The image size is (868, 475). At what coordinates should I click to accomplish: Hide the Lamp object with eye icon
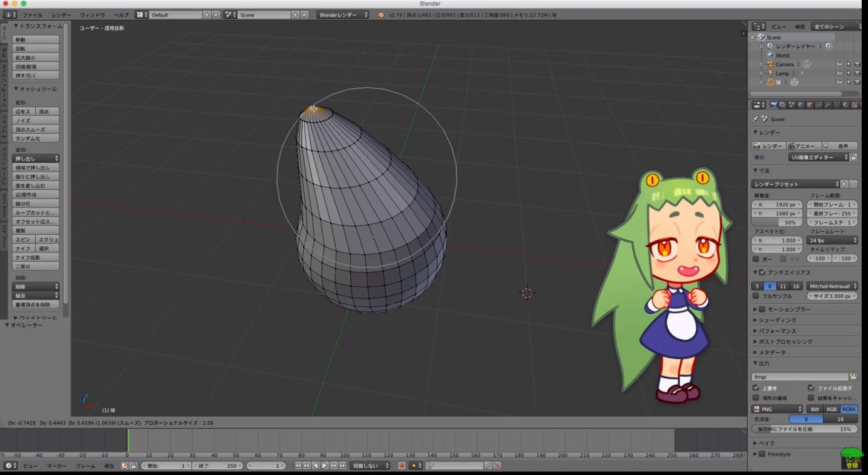[x=840, y=73]
